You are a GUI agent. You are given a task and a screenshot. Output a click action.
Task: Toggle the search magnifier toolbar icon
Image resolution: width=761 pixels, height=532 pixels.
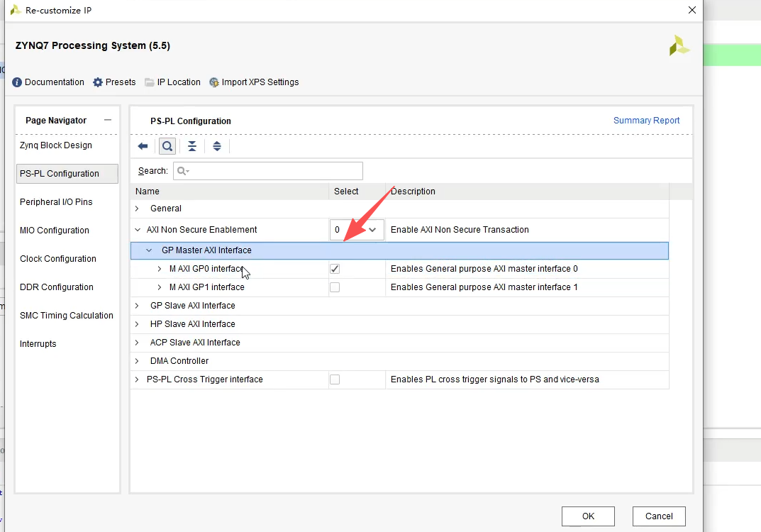(167, 146)
